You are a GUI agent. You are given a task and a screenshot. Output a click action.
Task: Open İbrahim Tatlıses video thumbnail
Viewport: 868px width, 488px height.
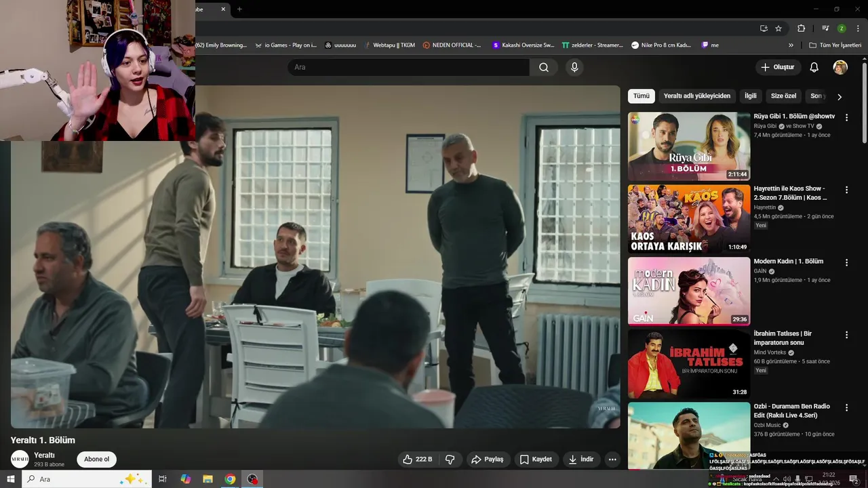689,364
